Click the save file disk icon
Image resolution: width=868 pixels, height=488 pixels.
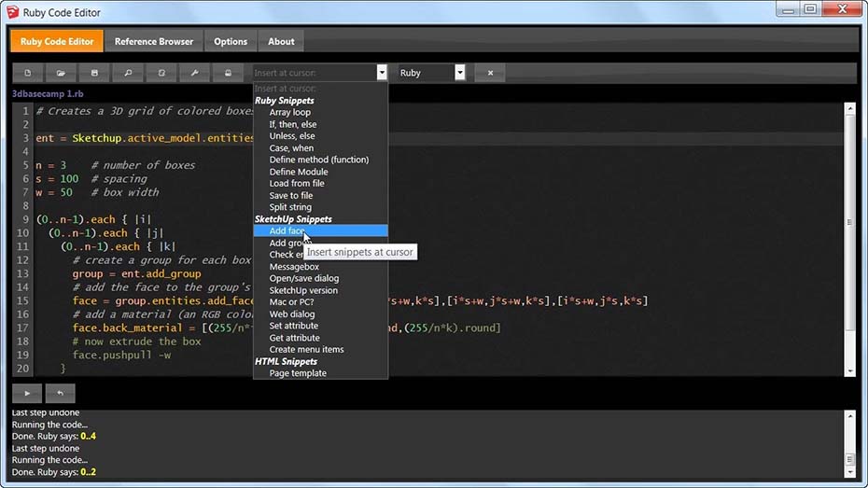(94, 73)
